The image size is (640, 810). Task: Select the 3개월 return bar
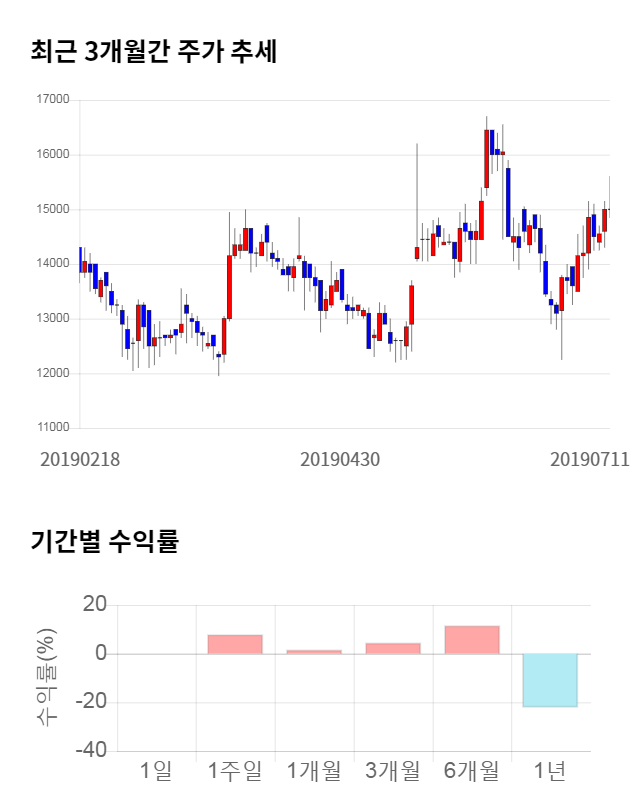coord(393,648)
